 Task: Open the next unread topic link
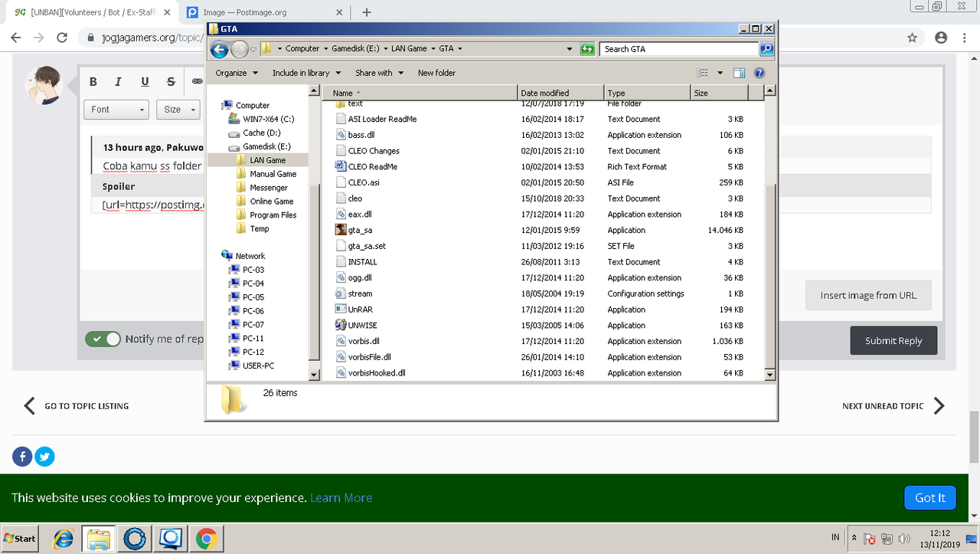893,406
